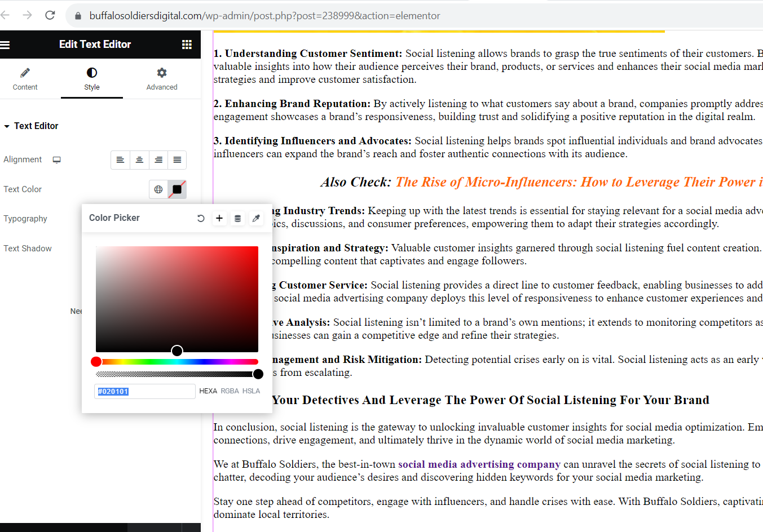Viewport: 763px width, 532px height.
Task: Select justified text alignment
Action: point(177,160)
